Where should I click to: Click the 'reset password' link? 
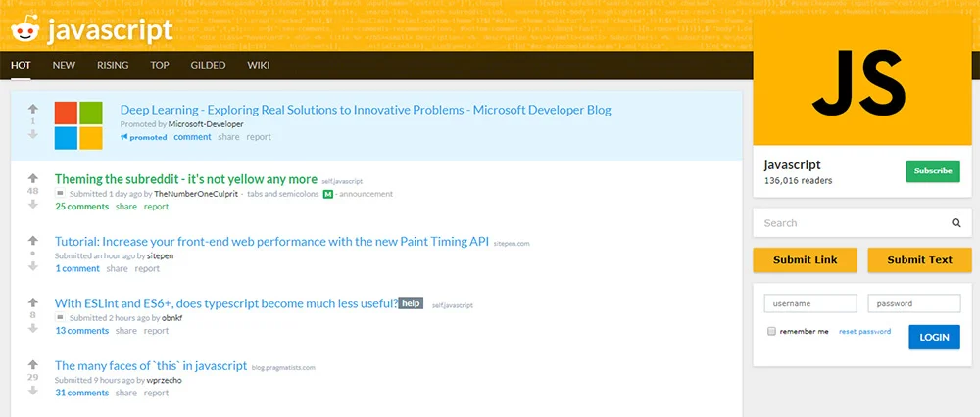[x=864, y=332]
